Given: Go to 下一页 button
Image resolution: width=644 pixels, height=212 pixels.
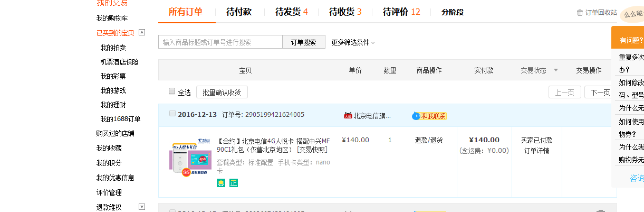Looking at the screenshot, I should [x=600, y=92].
